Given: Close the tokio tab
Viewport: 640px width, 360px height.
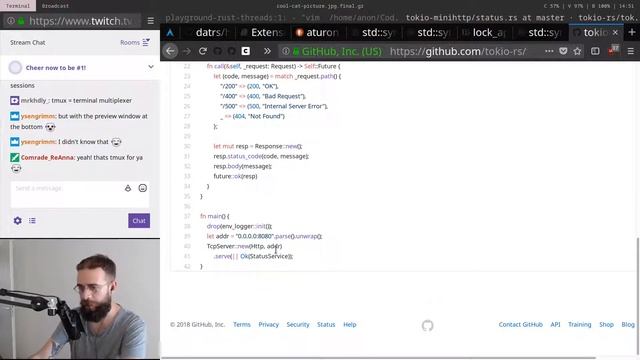Looking at the screenshot, I should click(x=615, y=32).
